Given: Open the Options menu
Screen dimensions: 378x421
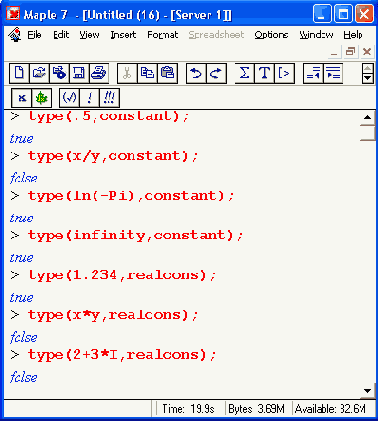Looking at the screenshot, I should point(271,35).
